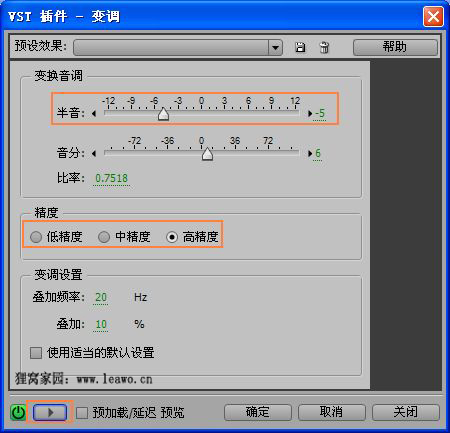This screenshot has height=433, width=450.
Task: Increase 音分 with right arrow
Action: point(310,154)
